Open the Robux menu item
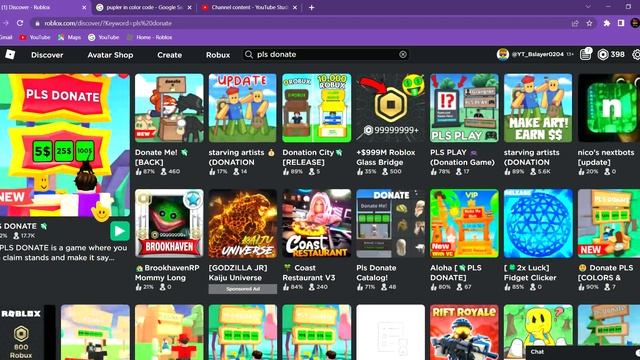 point(218,55)
